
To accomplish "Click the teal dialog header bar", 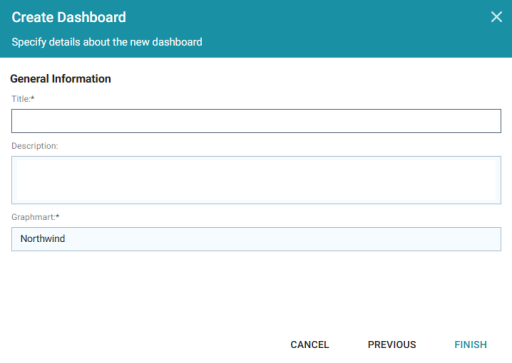I will coord(256,29).
